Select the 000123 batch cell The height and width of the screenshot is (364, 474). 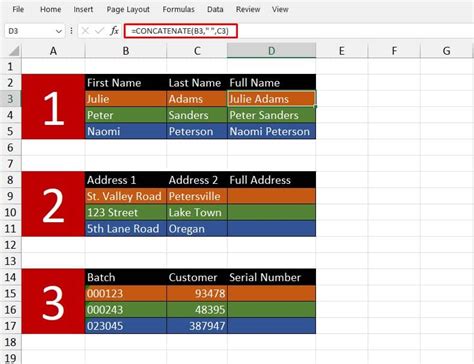(x=126, y=293)
